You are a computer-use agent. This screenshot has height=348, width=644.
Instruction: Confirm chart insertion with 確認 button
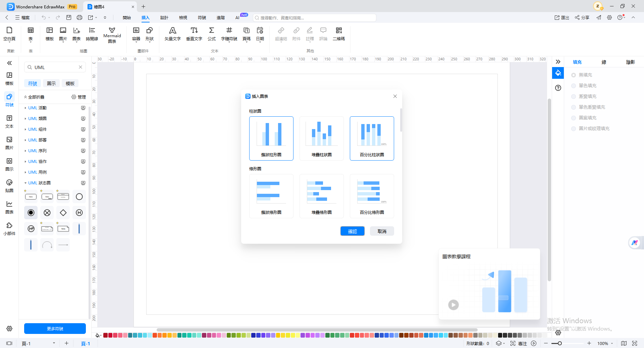(353, 231)
